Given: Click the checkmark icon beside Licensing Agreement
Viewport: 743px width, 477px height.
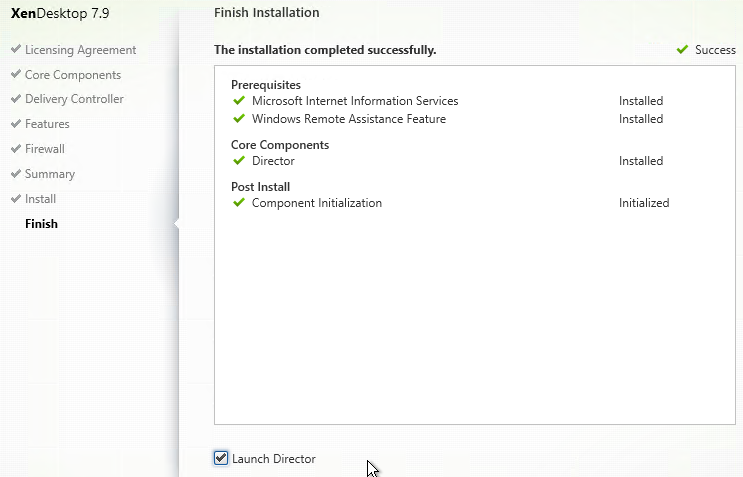Looking at the screenshot, I should point(16,49).
